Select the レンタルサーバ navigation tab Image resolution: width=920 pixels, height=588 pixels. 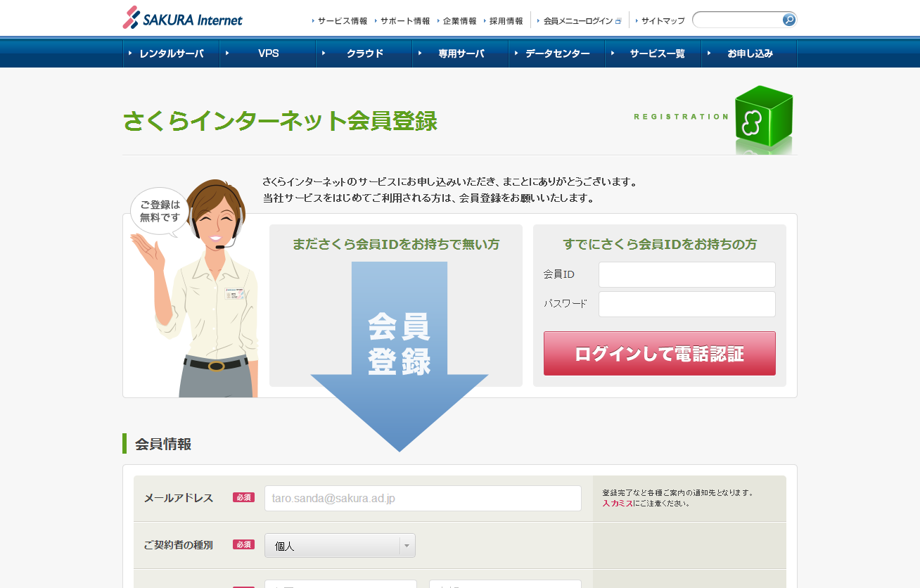click(x=172, y=53)
